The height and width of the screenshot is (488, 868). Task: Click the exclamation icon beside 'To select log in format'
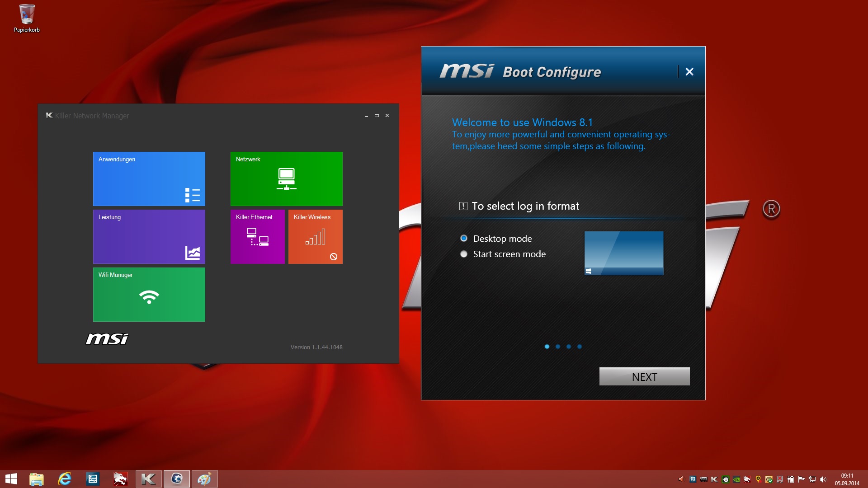[x=463, y=206]
